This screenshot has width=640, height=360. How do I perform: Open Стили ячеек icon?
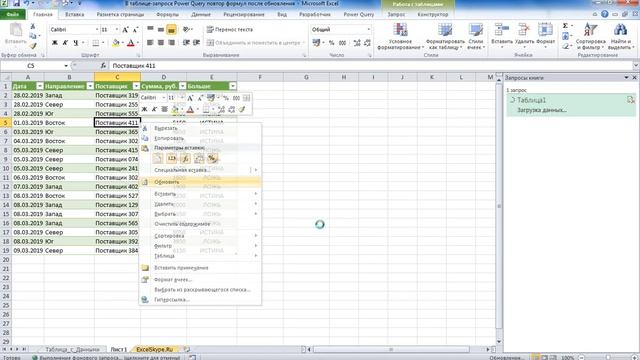pyautogui.click(x=476, y=30)
